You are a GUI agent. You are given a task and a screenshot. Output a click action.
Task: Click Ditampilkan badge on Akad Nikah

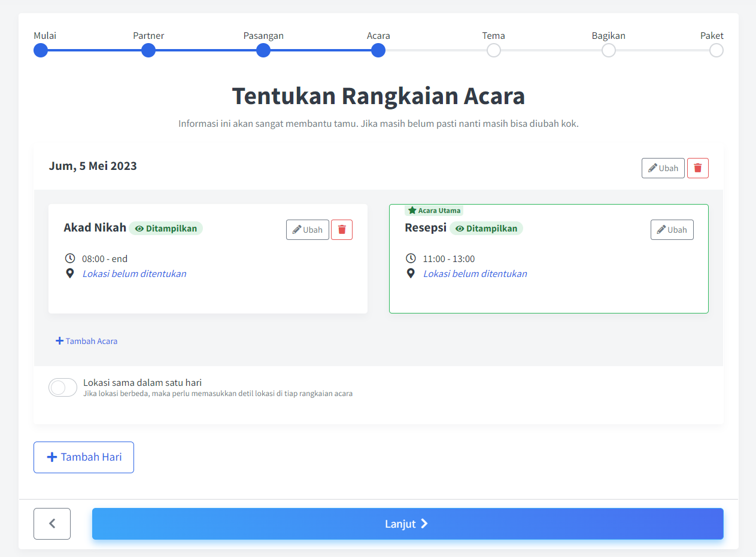[x=166, y=229]
